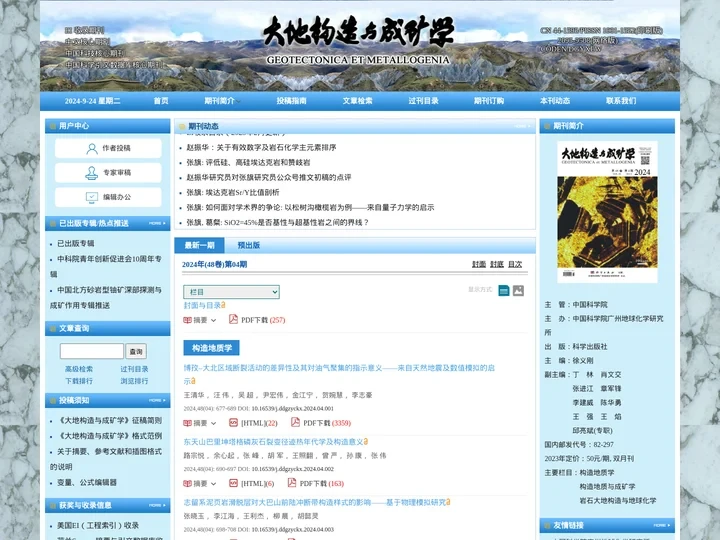
Task: Click open-access icon after 志留系泥页岩 title
Action: (x=448, y=502)
